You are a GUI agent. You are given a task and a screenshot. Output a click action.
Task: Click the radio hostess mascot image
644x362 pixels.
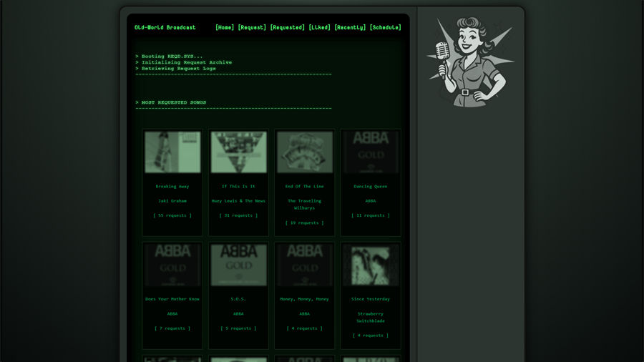tap(471, 62)
